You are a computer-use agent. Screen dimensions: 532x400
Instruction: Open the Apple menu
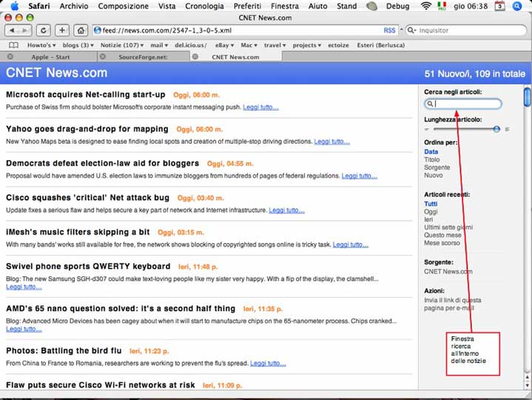[15, 6]
